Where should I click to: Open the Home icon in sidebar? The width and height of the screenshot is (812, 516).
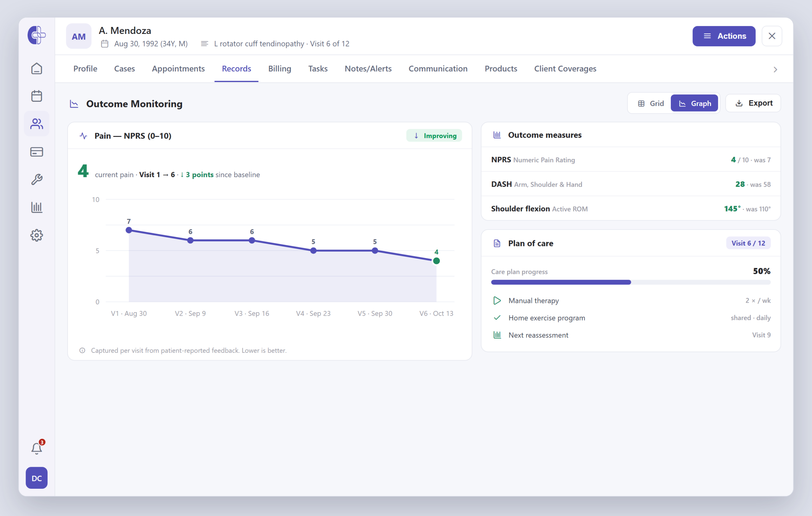click(36, 69)
